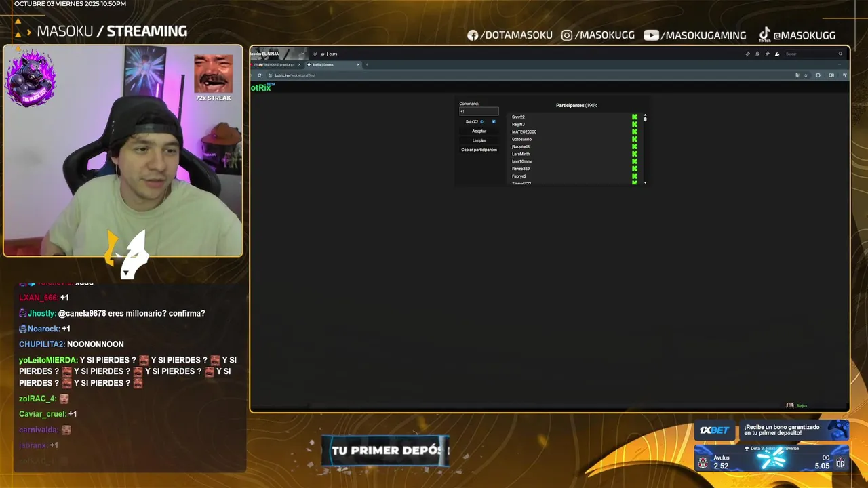Click the participants list scroll-up arrow
The width and height of the screenshot is (868, 488).
(x=645, y=115)
